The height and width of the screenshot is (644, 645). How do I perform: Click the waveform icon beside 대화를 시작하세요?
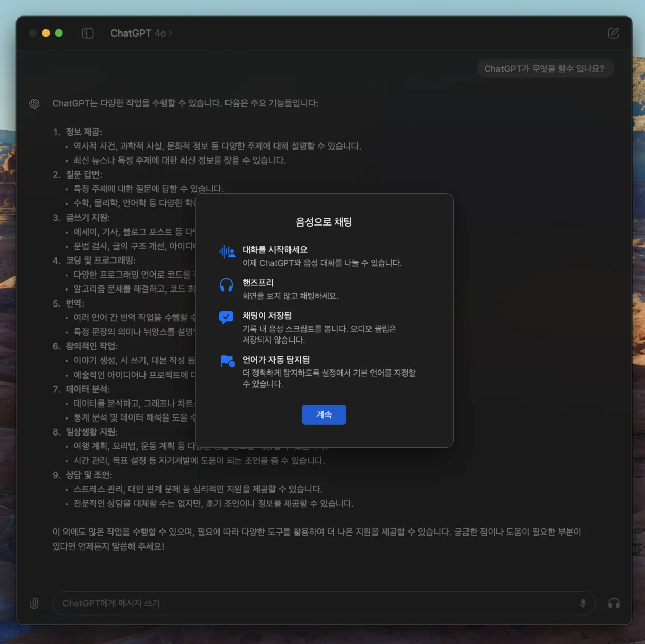point(227,252)
